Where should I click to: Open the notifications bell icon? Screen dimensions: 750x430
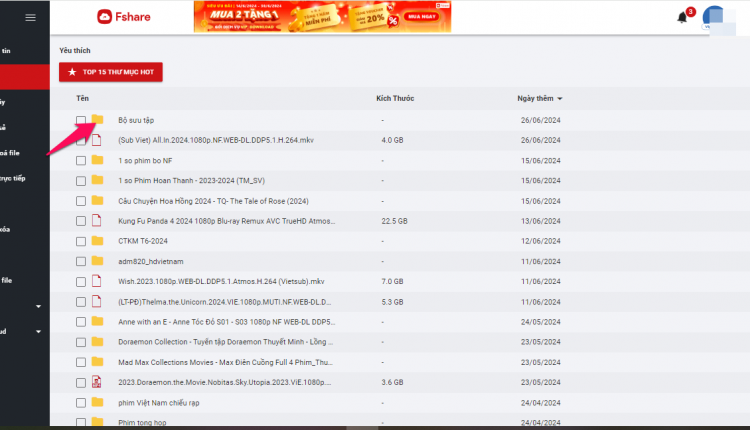click(682, 18)
